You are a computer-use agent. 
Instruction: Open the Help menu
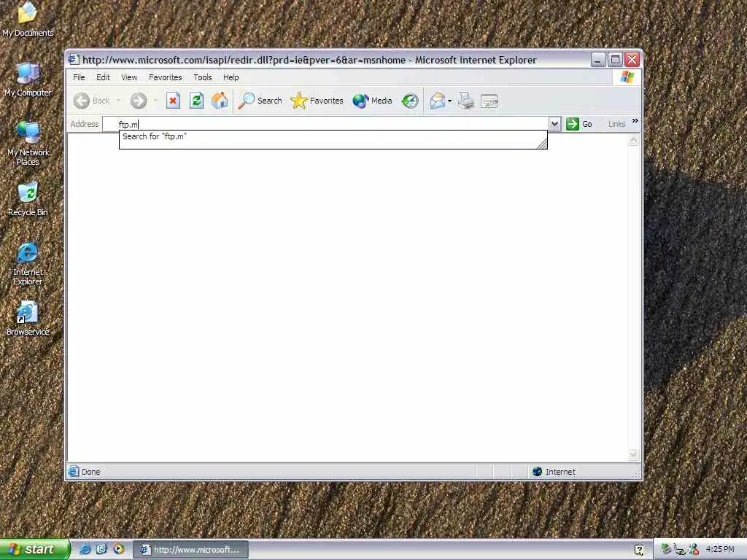(x=231, y=77)
